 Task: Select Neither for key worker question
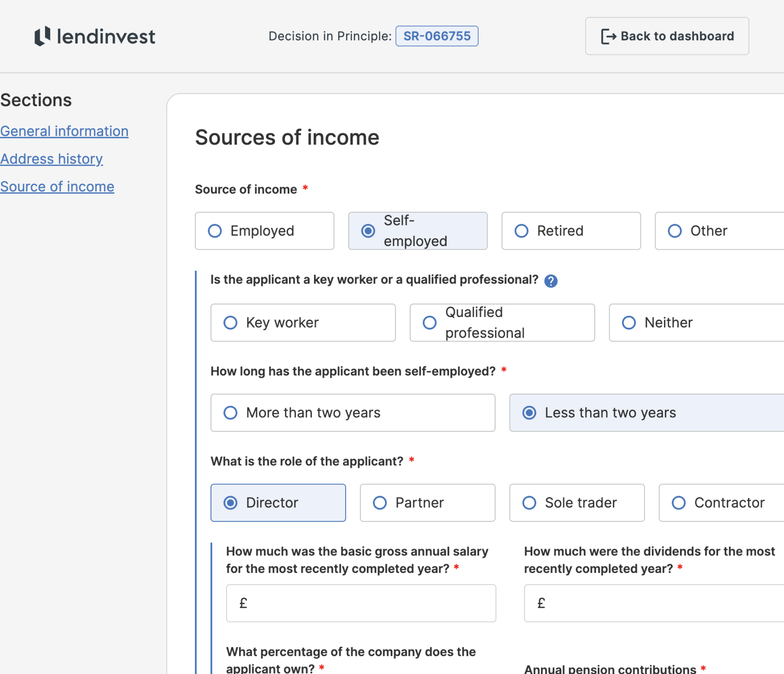(696, 323)
